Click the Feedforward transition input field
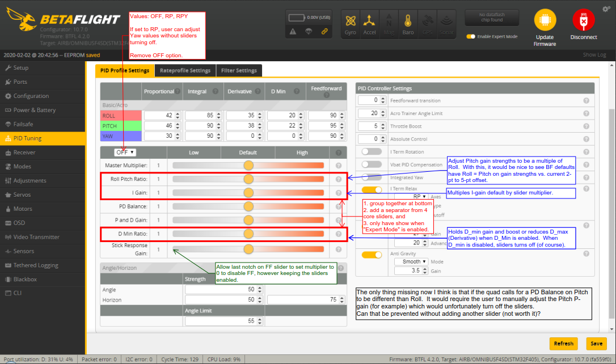The width and height of the screenshot is (616, 364). pos(372,100)
